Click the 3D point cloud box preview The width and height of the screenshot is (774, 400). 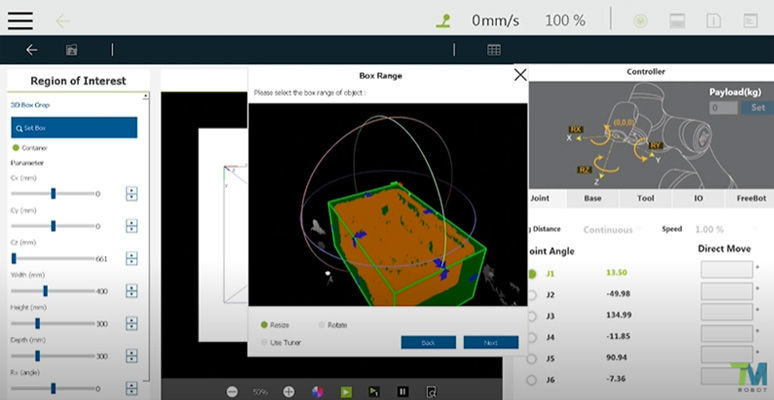click(x=387, y=204)
